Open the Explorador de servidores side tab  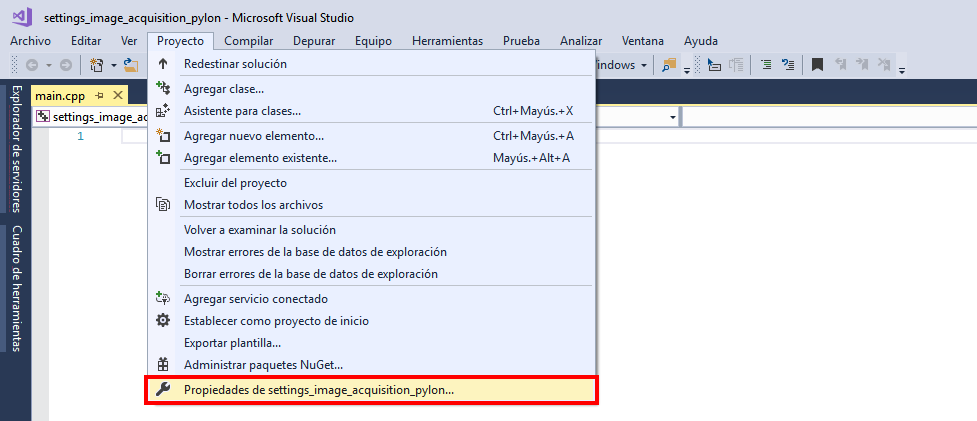click(x=17, y=148)
